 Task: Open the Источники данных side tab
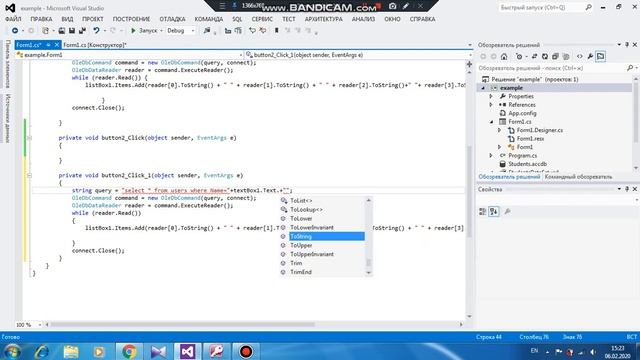coord(8,118)
